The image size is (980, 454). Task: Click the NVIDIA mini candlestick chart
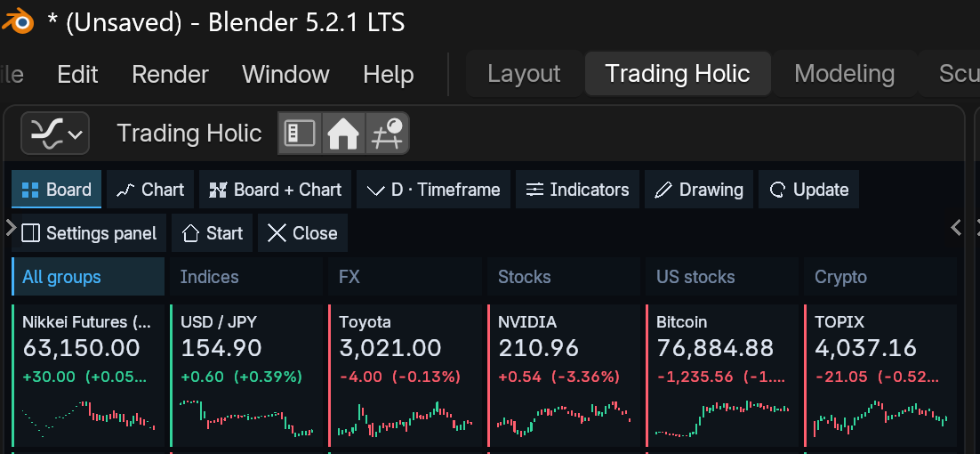coord(564,418)
